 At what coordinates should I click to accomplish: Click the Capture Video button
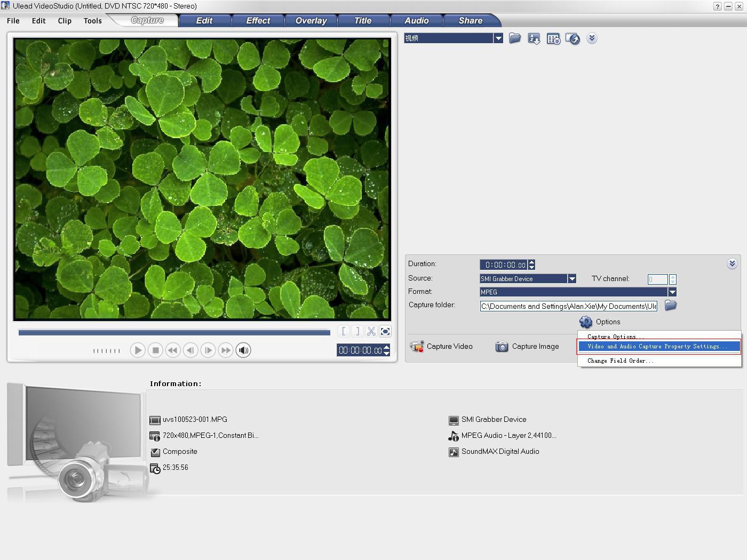442,347
